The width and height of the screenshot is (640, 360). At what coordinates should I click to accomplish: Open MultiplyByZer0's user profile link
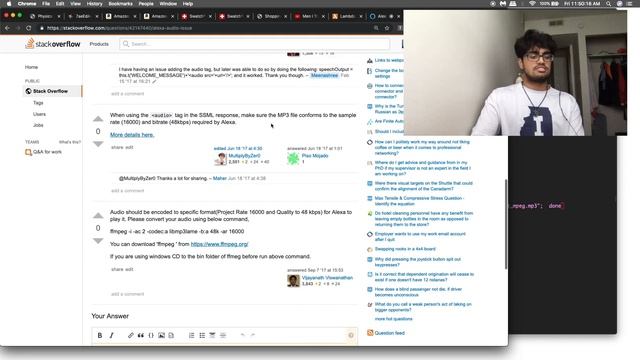pyautogui.click(x=244, y=156)
